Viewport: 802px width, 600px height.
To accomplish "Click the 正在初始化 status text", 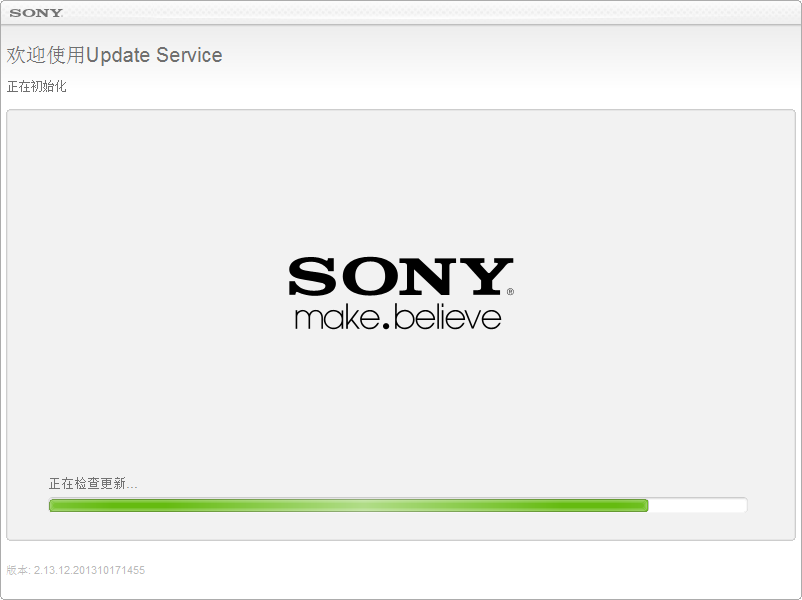I will coord(36,86).
